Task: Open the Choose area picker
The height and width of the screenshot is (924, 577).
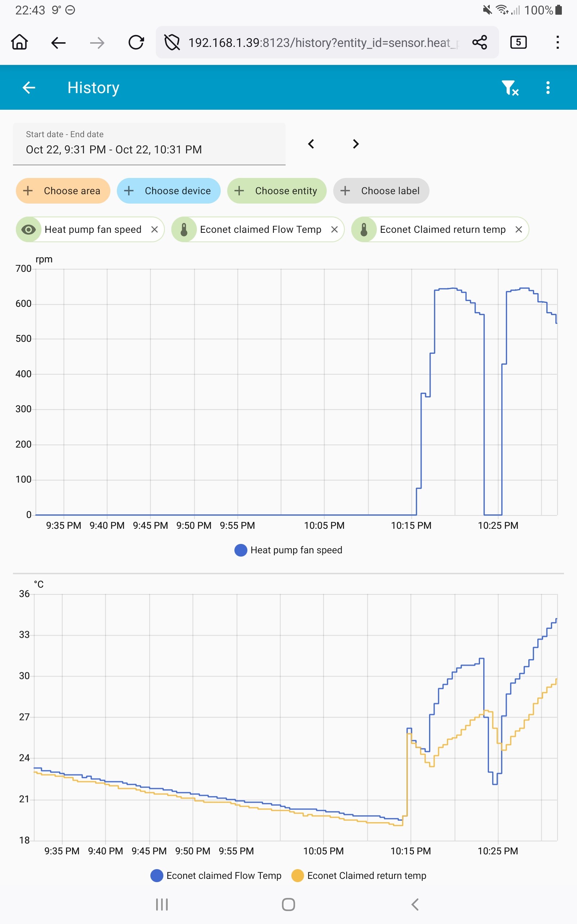Action: pyautogui.click(x=63, y=191)
